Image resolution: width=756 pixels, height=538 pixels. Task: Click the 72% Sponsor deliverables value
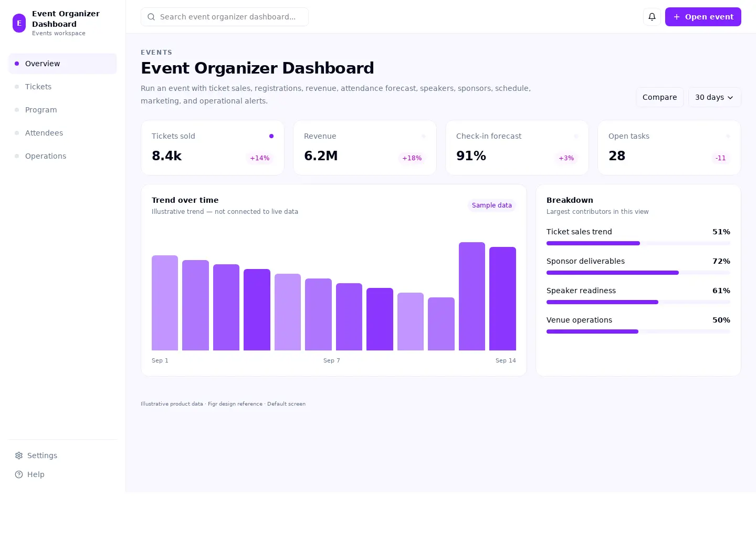coord(721,261)
